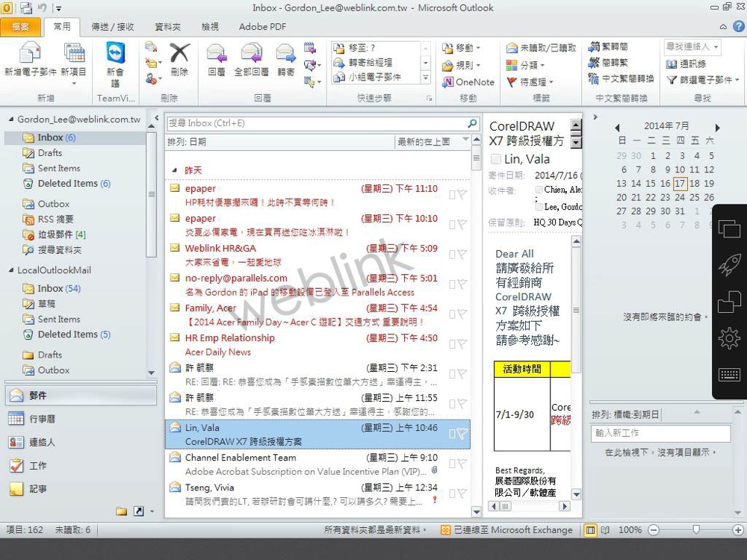
Task: Flag the Tseng, Vivia message
Action: tap(462, 494)
